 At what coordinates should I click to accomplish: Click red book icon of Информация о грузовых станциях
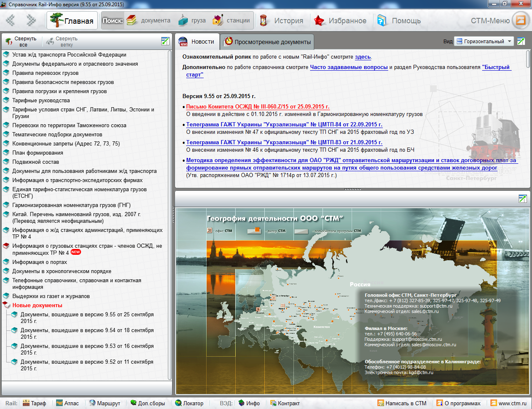(x=6, y=246)
